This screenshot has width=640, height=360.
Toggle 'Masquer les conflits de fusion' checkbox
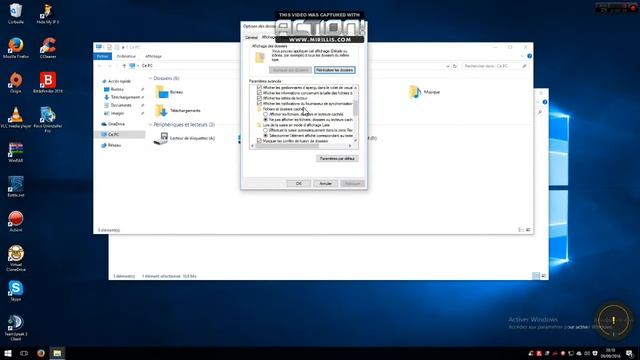[259, 140]
